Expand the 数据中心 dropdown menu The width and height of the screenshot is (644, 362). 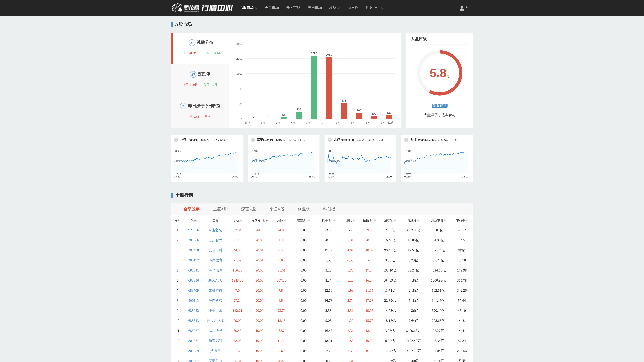[x=374, y=8]
